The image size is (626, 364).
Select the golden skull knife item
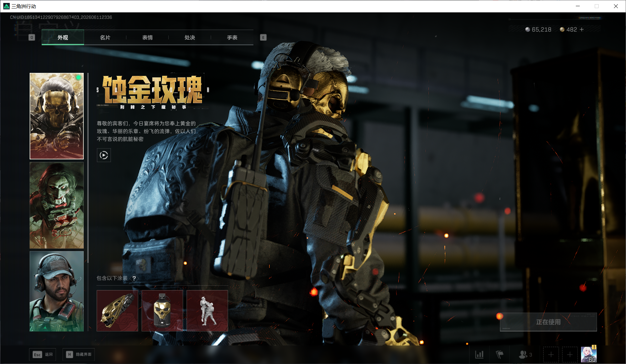[117, 311]
